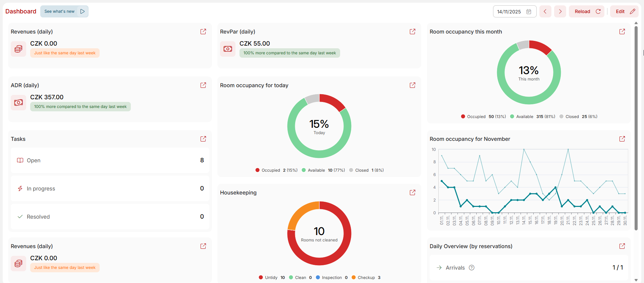Select the In progress tasks row
The height and width of the screenshot is (283, 644).
[110, 188]
